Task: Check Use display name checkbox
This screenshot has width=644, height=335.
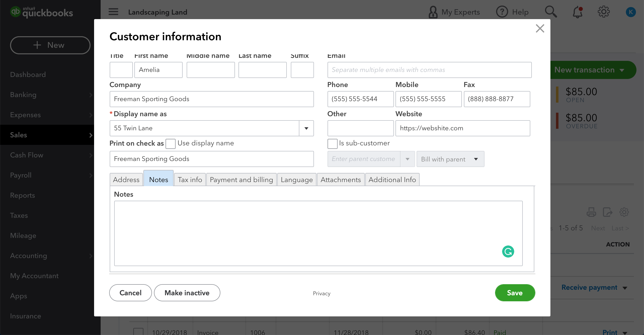Action: pyautogui.click(x=170, y=144)
